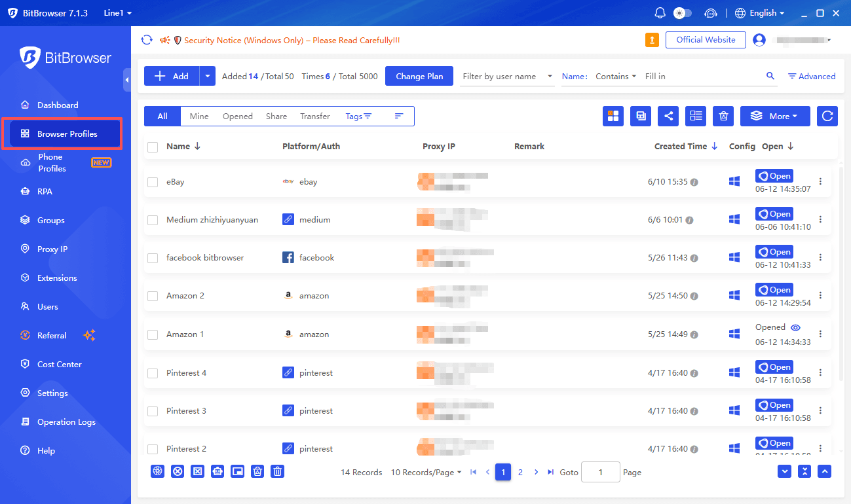Click the Windows config icon for Pinterest 4

pos(734,372)
